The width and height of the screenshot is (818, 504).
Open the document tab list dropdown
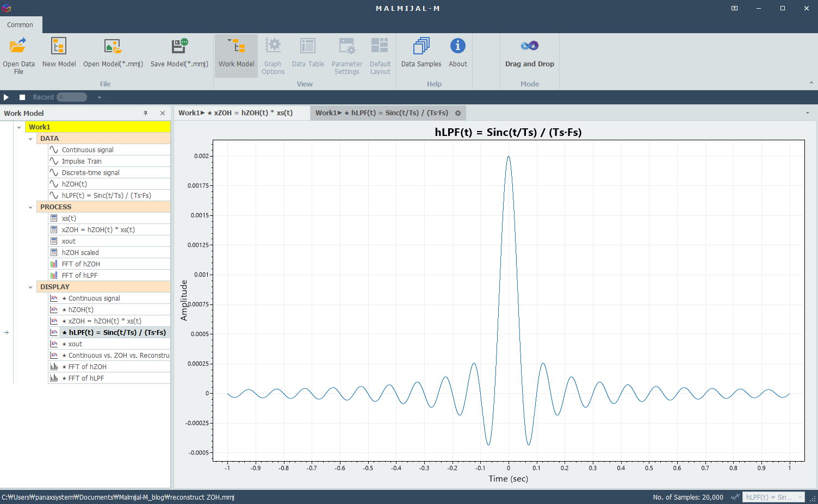click(x=808, y=113)
